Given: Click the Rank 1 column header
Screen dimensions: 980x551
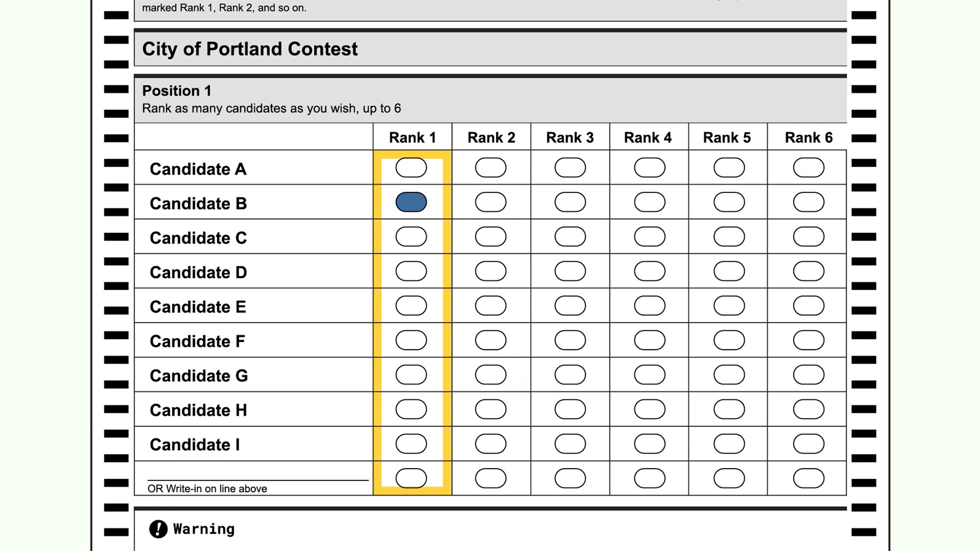Looking at the screenshot, I should point(412,138).
